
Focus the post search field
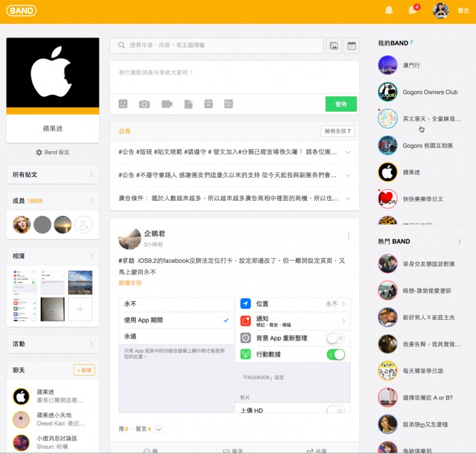coord(216,46)
